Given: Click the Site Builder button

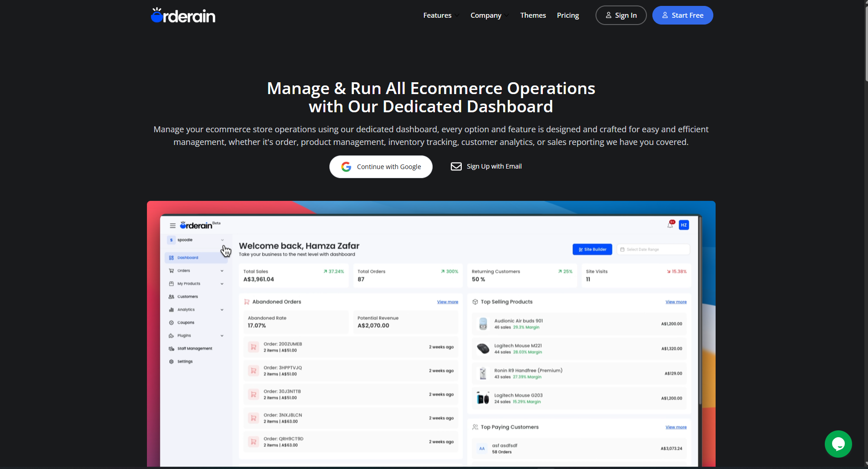Looking at the screenshot, I should coord(592,249).
